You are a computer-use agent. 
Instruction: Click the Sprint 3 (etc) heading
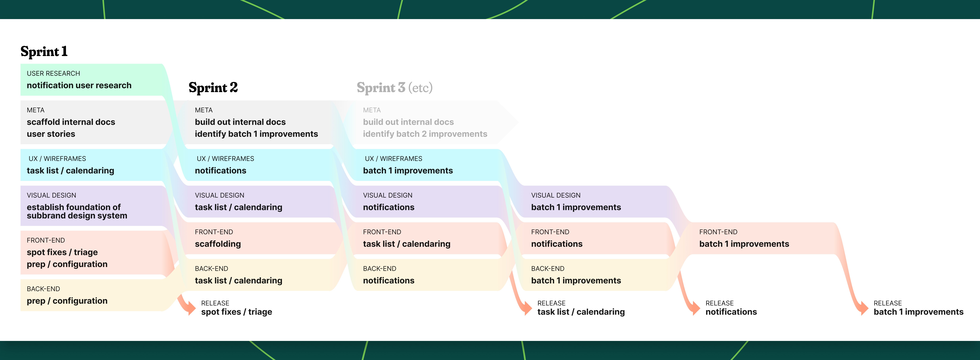394,88
